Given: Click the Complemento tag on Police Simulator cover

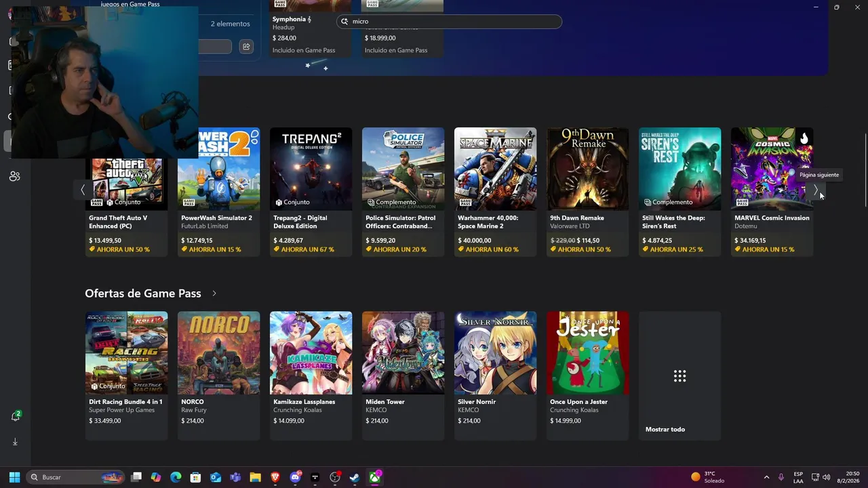Looking at the screenshot, I should tap(392, 202).
